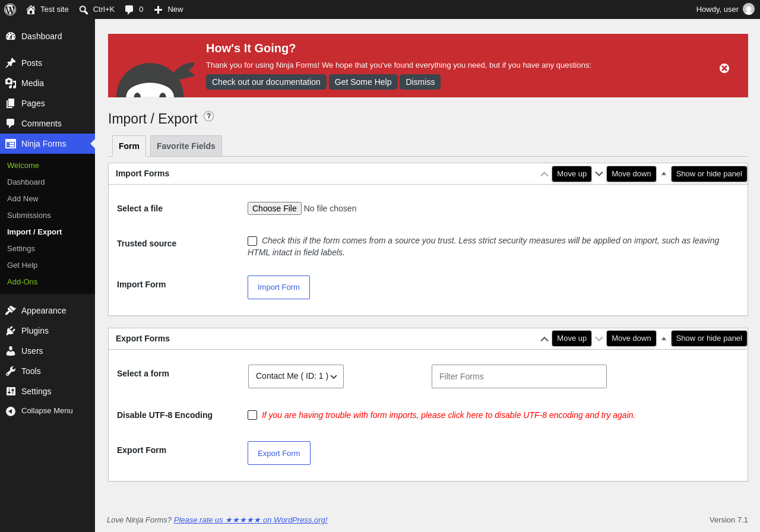
Task: Open the Appearance menu
Action: coord(47,311)
